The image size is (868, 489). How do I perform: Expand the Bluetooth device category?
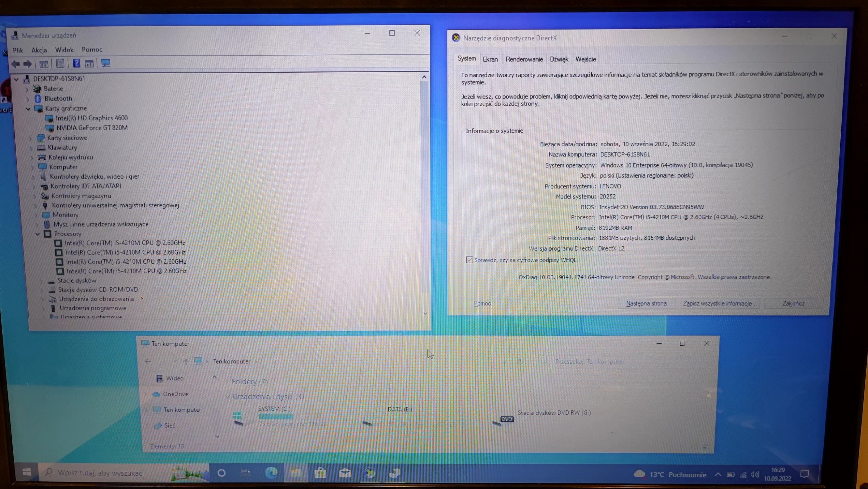point(28,99)
